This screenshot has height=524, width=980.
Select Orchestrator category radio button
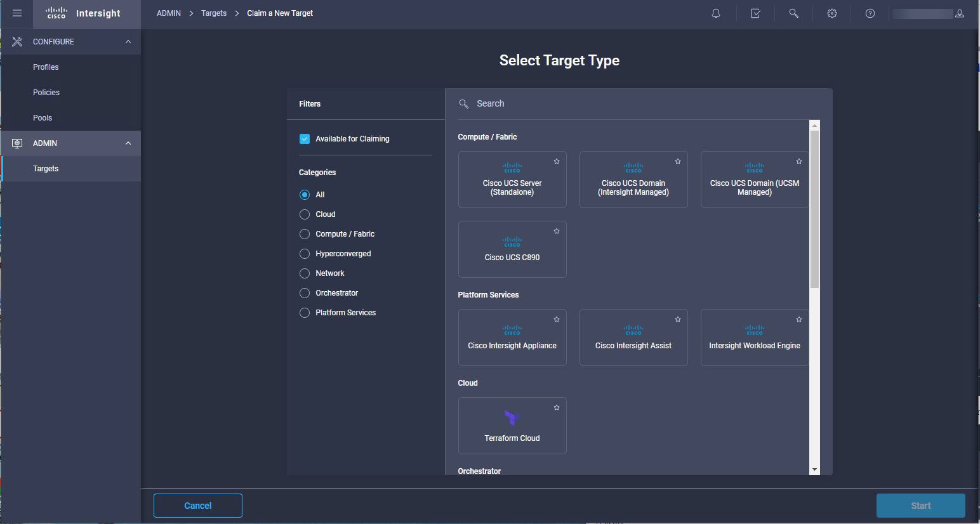(305, 293)
